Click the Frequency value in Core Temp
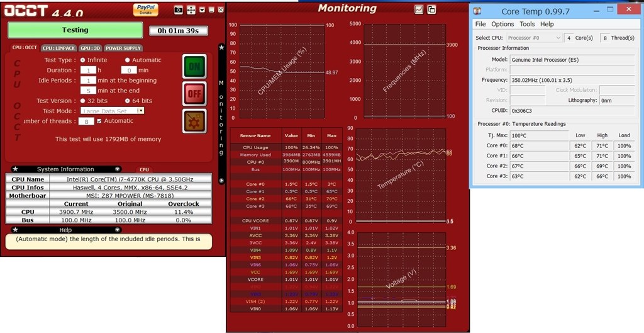 pos(572,80)
